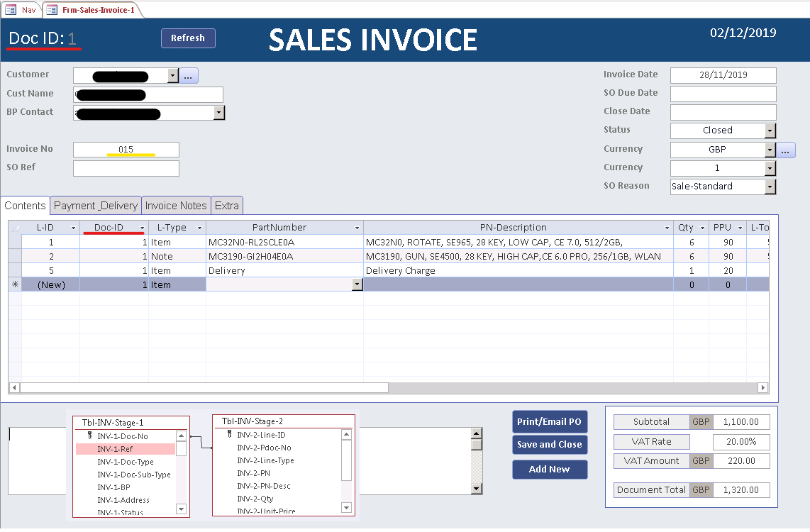Click the ellipsis button beside Currency GBP

[x=785, y=150]
